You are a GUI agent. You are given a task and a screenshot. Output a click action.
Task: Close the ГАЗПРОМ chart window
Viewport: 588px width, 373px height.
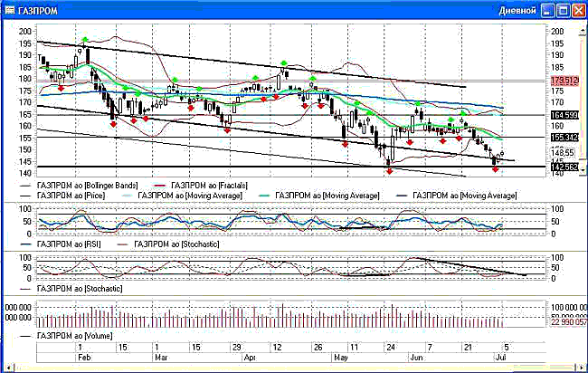point(579,11)
